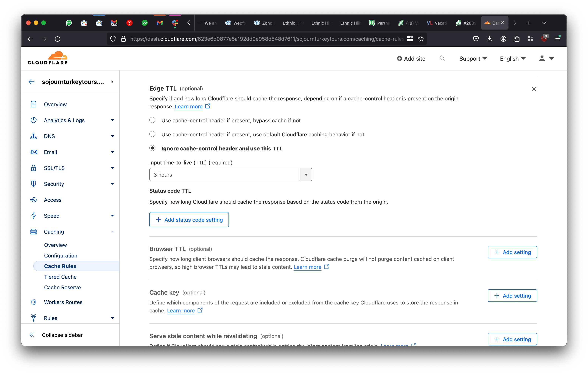Open the Firefox downloads icon

tap(489, 39)
